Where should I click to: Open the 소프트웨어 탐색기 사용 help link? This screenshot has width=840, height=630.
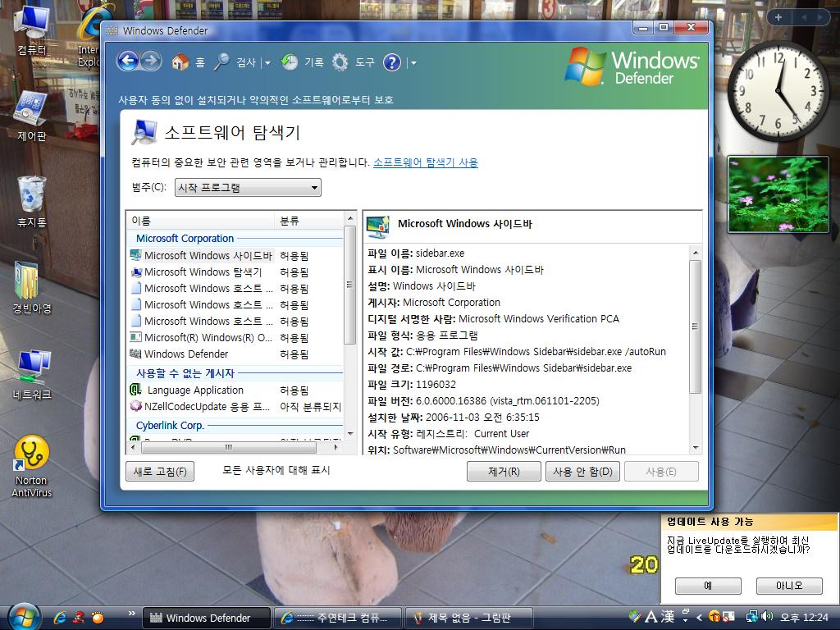[x=426, y=162]
